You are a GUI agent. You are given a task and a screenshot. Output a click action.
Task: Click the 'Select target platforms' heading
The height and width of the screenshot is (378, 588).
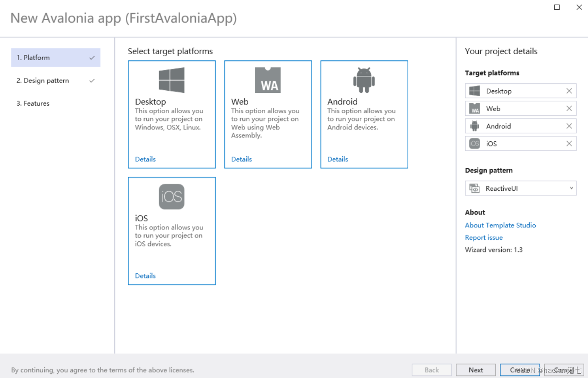tap(170, 51)
